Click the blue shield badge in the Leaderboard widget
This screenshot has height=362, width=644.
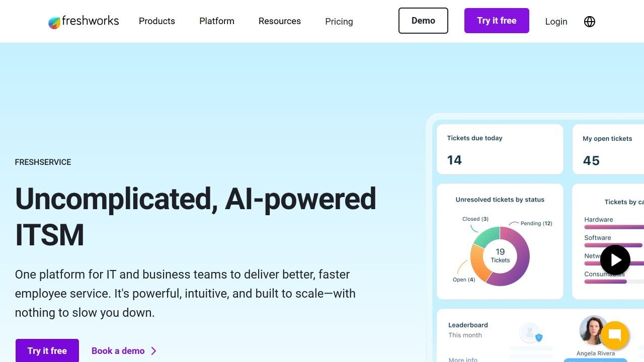(x=539, y=338)
